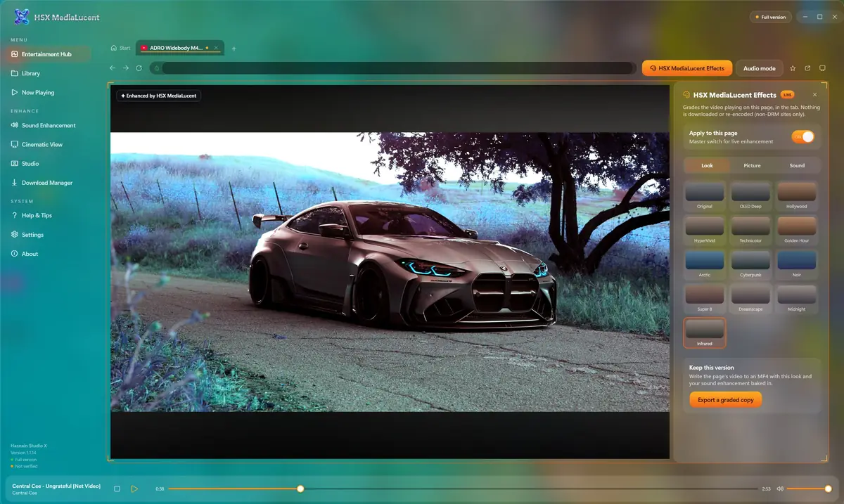The height and width of the screenshot is (504, 844).
Task: Apply the HyperVivid look
Action: [705, 229]
